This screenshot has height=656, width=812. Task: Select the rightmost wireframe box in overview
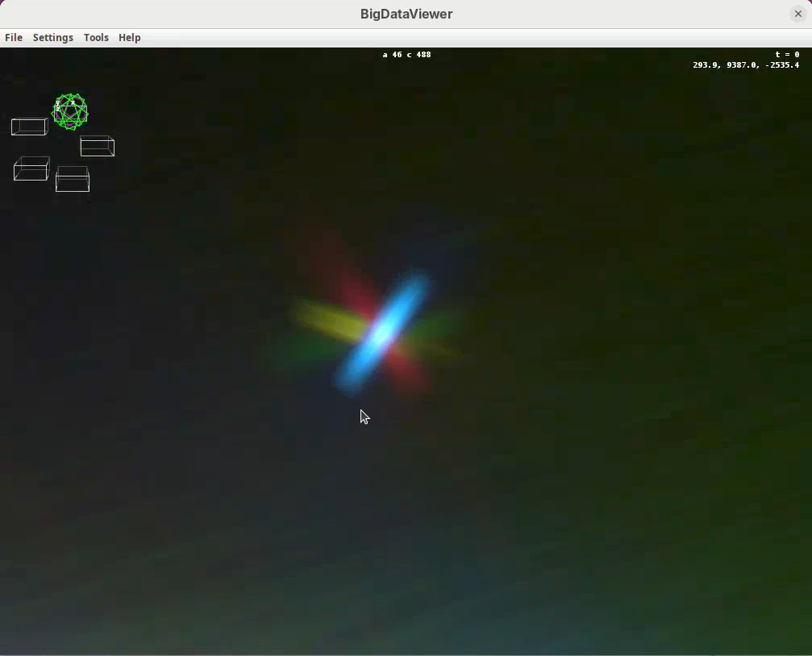click(98, 146)
